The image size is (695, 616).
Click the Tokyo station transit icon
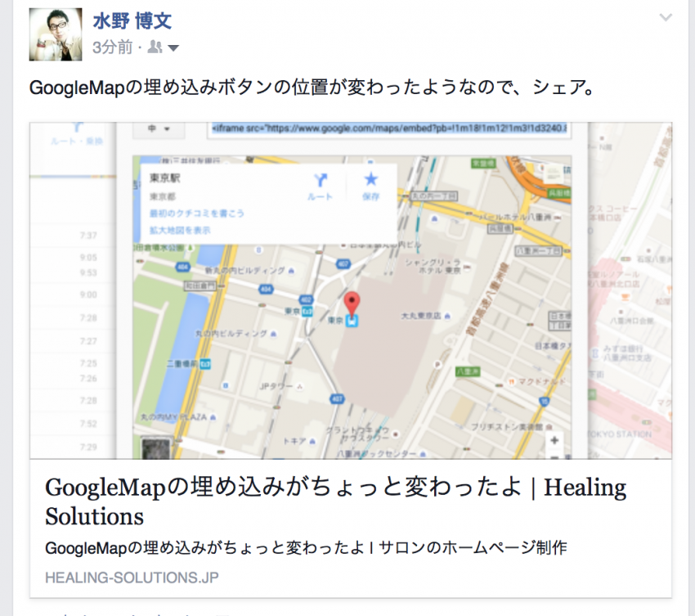pos(352,321)
